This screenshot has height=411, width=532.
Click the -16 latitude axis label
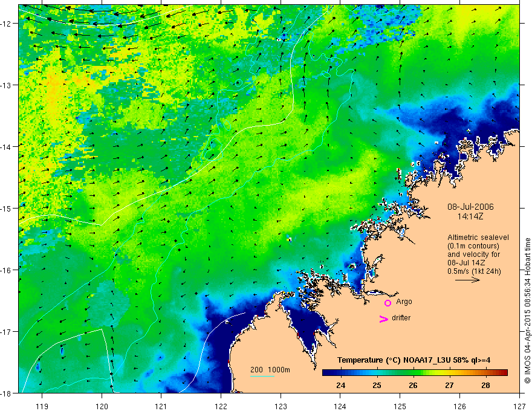click(x=7, y=270)
